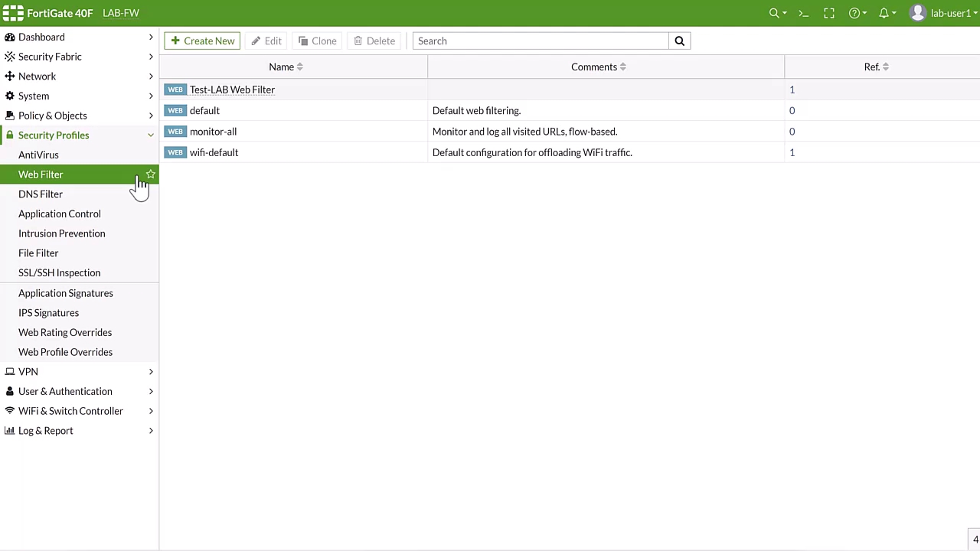Open the notifications bell
Image resolution: width=980 pixels, height=551 pixels.
[x=887, y=13]
